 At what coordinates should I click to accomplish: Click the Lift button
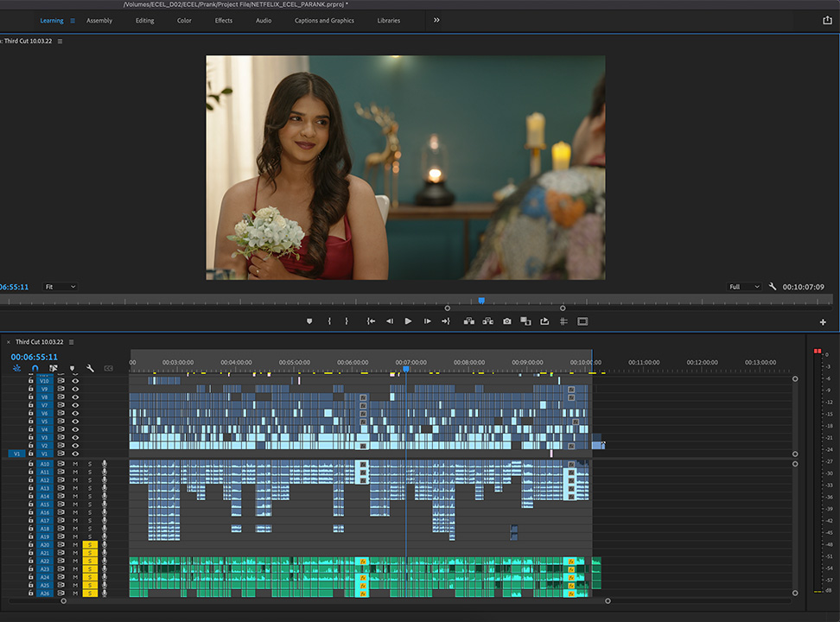468,321
